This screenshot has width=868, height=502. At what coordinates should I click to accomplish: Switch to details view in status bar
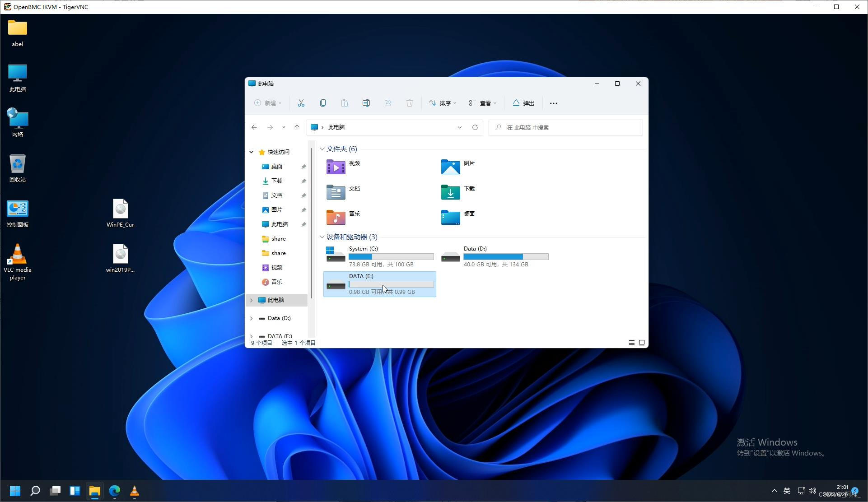tap(632, 343)
